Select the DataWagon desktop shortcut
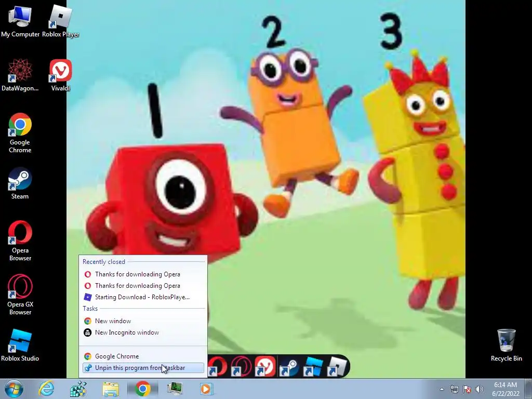 (x=20, y=75)
